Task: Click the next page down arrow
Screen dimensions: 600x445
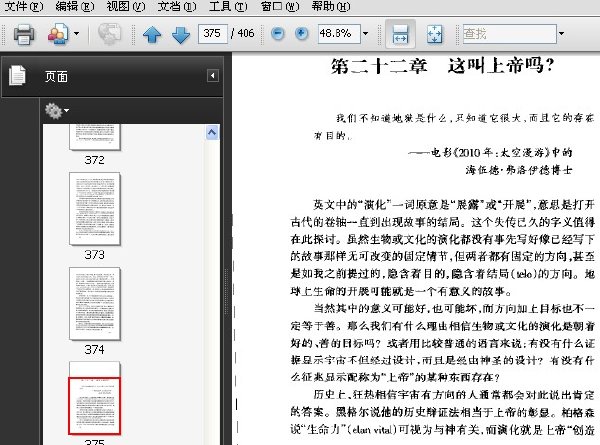Action: click(x=181, y=35)
